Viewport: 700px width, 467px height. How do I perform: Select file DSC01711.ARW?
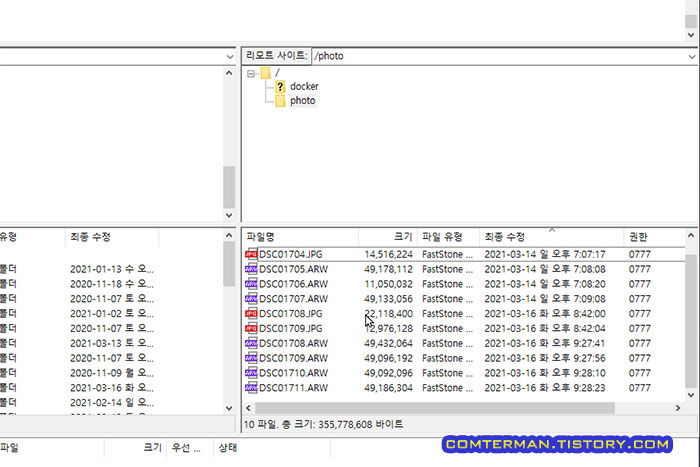pos(293,388)
